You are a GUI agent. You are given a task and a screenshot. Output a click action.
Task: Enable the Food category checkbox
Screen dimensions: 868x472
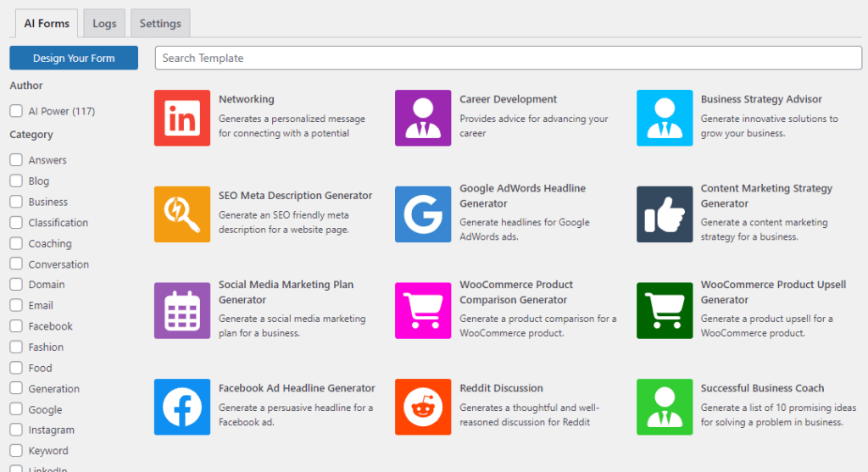pyautogui.click(x=16, y=368)
